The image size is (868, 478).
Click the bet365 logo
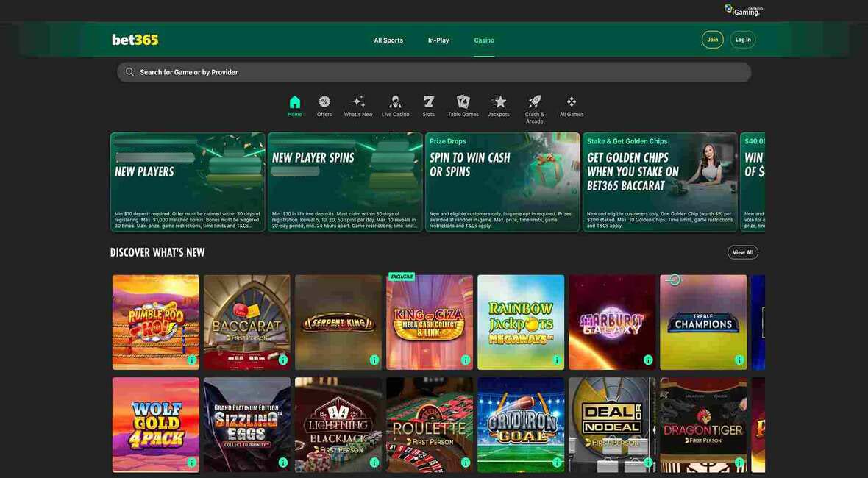point(135,40)
